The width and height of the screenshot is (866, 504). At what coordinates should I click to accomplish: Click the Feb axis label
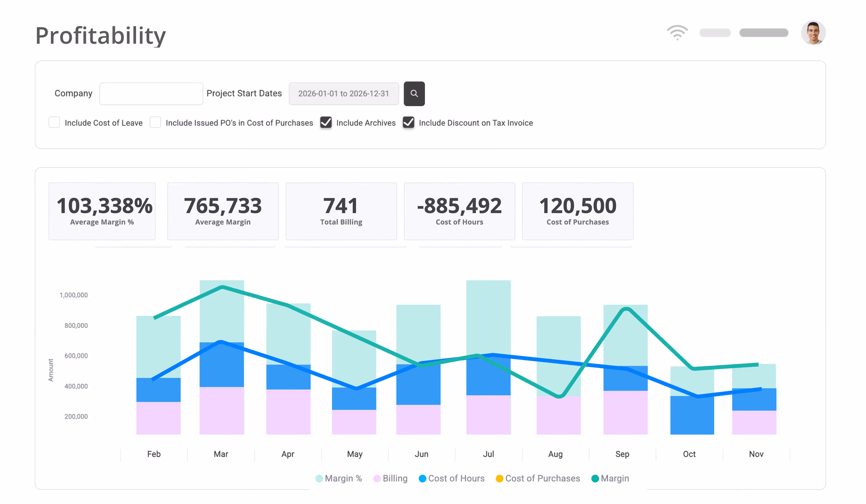tap(154, 454)
